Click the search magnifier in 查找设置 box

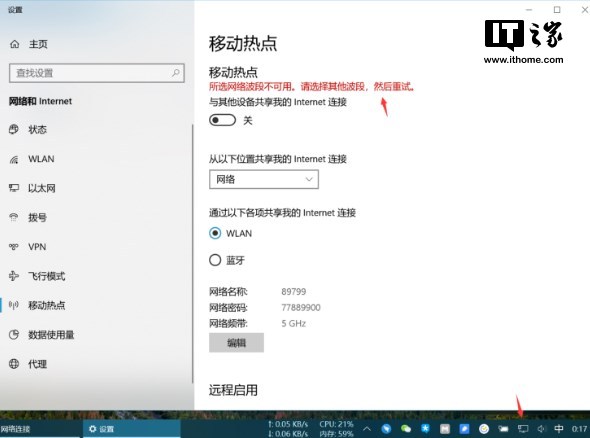coord(176,73)
